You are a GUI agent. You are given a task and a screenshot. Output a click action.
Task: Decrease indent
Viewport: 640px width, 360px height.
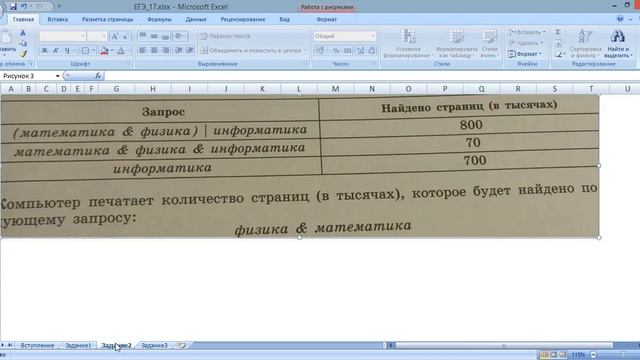click(x=178, y=50)
